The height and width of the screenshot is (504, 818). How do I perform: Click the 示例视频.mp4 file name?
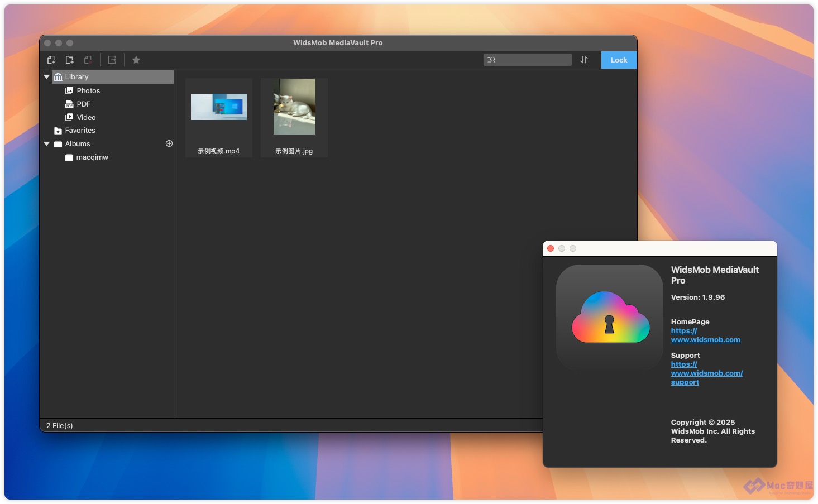218,151
